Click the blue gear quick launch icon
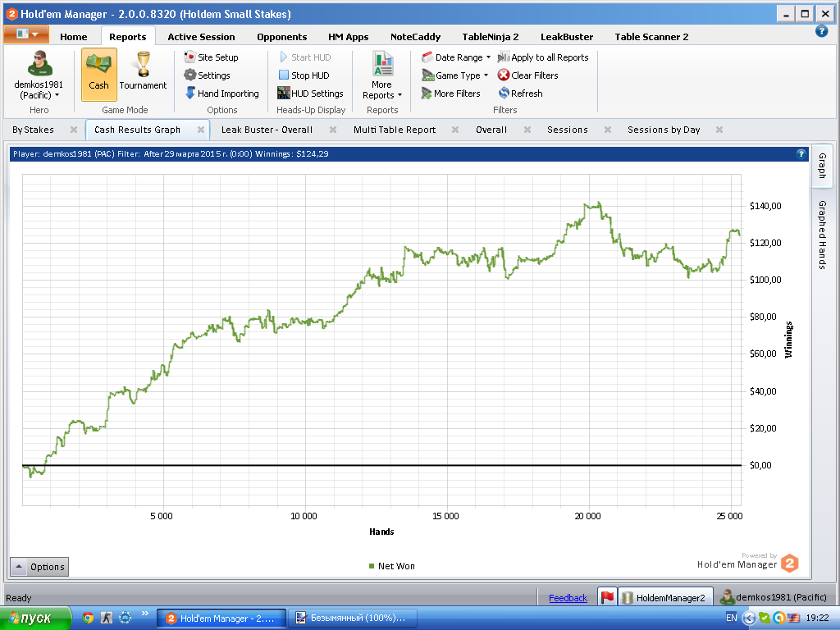The width and height of the screenshot is (840, 630). 126,618
